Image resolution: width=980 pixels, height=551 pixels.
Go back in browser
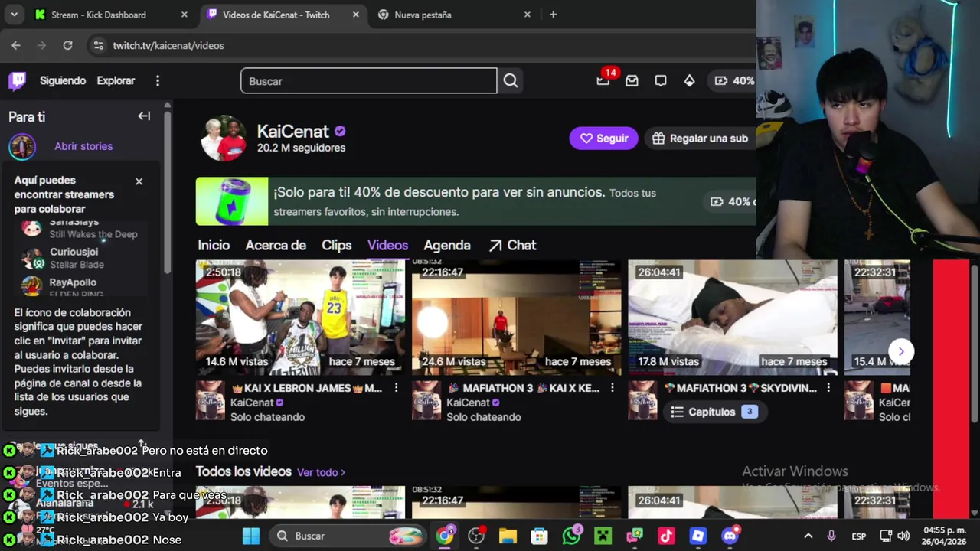click(16, 45)
